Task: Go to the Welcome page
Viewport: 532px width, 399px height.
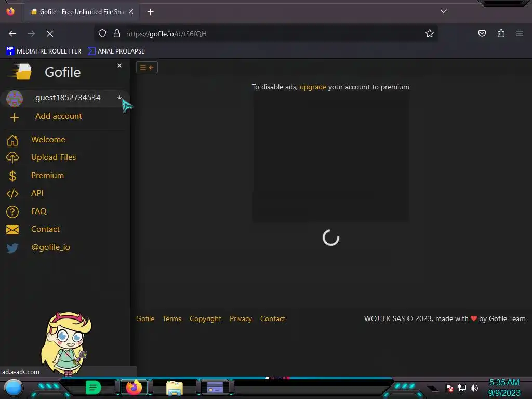Action: point(48,139)
